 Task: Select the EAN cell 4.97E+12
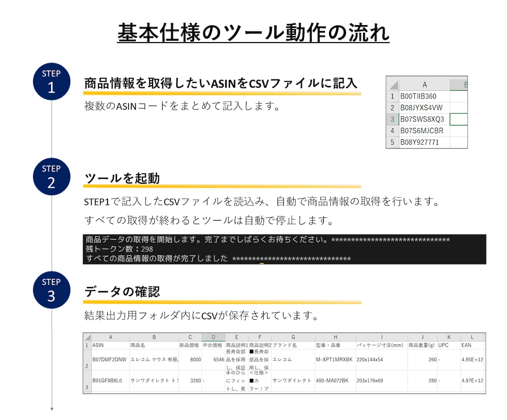[x=472, y=380]
